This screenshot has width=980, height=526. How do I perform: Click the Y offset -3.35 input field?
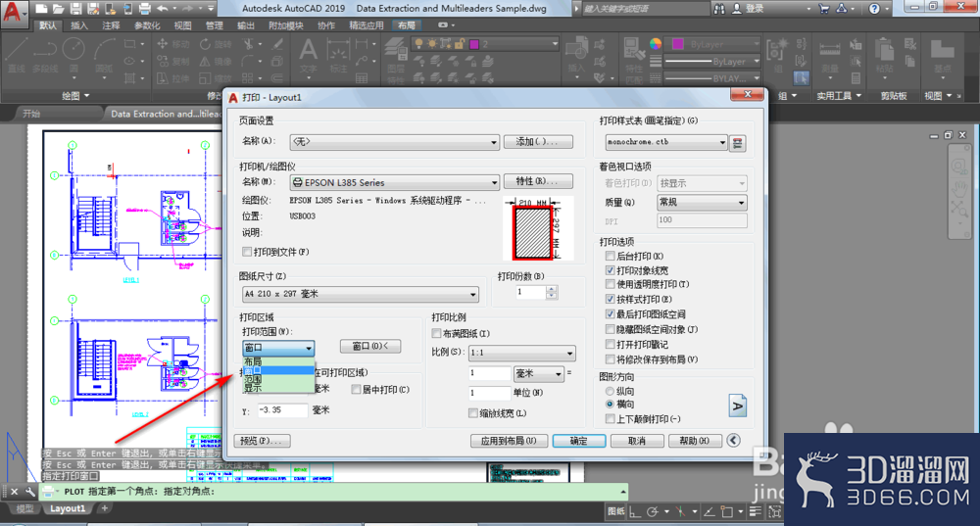tap(282, 410)
